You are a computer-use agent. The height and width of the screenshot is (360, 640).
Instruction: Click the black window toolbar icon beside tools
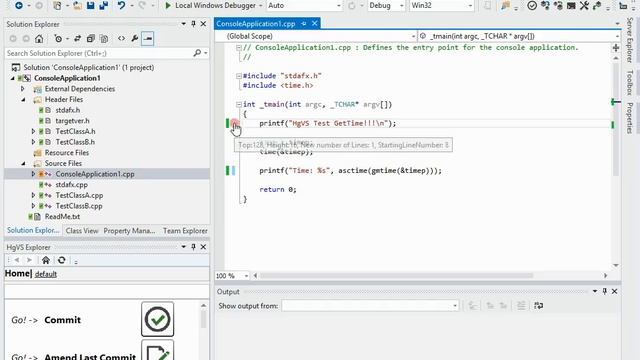(x=571, y=6)
